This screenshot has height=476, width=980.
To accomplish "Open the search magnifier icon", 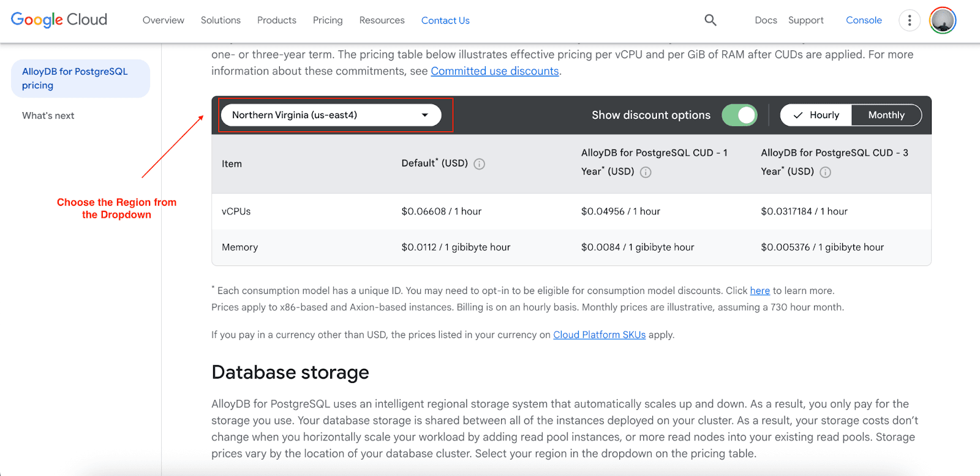I will 710,20.
